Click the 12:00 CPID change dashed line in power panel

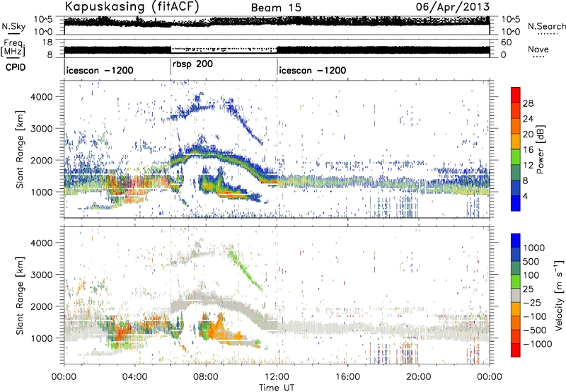tap(277, 149)
